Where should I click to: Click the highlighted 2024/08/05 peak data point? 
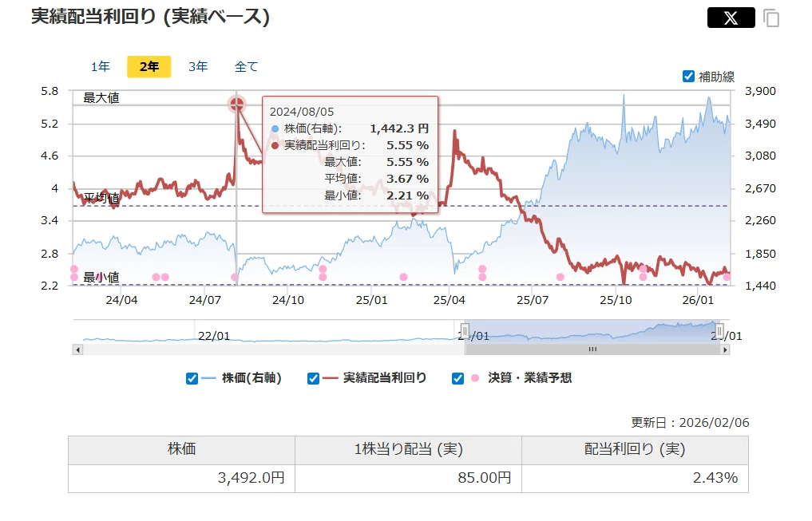click(236, 105)
